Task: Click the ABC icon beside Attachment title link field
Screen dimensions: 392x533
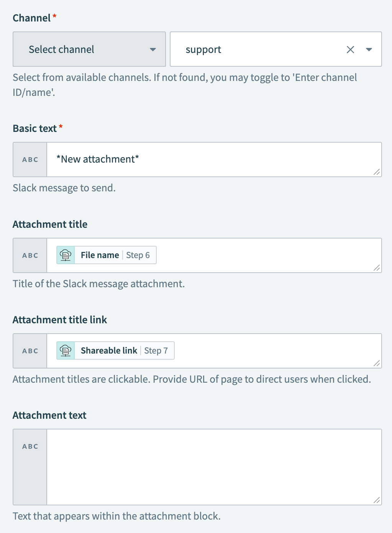Action: coord(30,350)
